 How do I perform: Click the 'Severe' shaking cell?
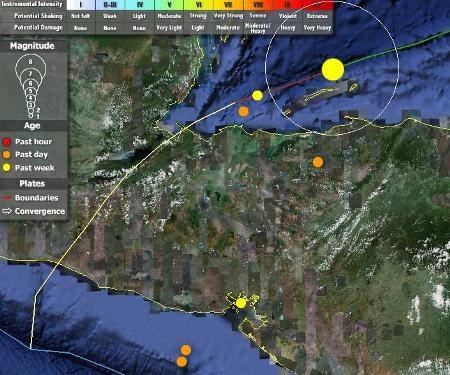click(258, 16)
